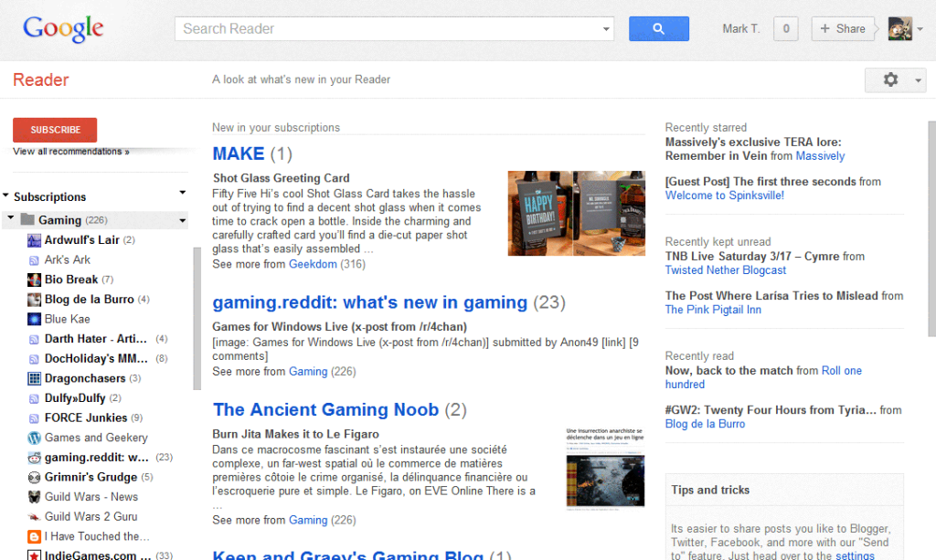The height and width of the screenshot is (560, 936).
Task: Click the user profile avatar
Action: [900, 28]
